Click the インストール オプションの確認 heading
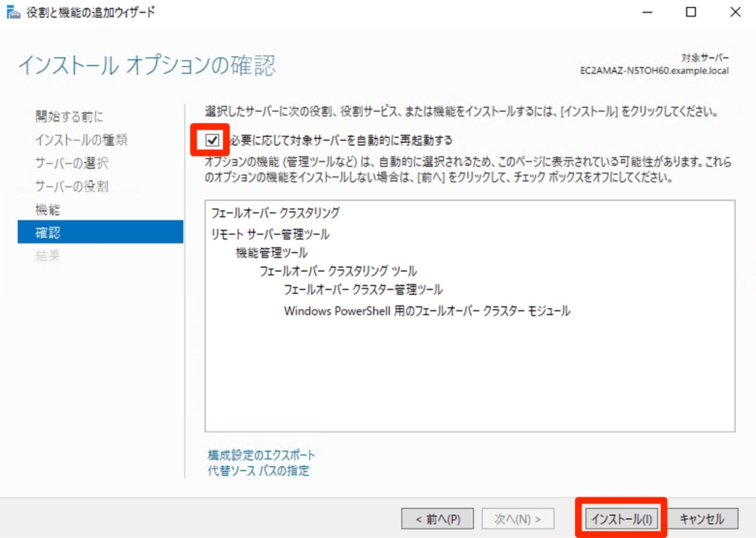The height and width of the screenshot is (538, 756). [147, 65]
